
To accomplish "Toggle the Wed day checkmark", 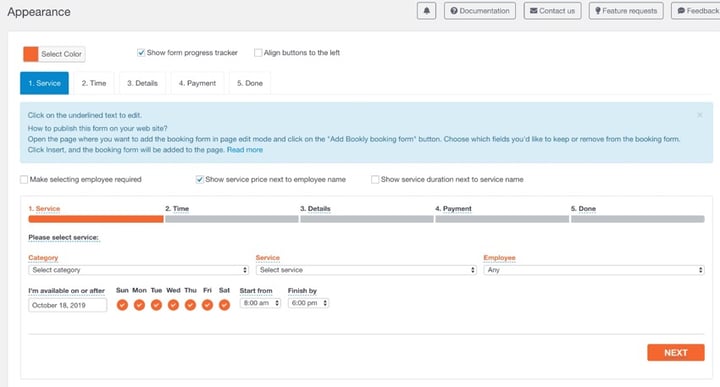I will (173, 305).
